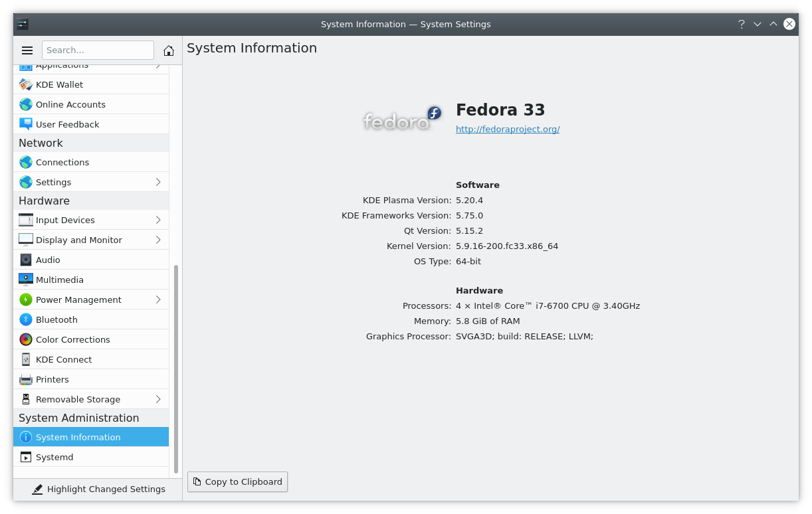Click the Memory value 5.8 GiB of RAM
Viewport: 812px width, 514px height.
pyautogui.click(x=488, y=321)
